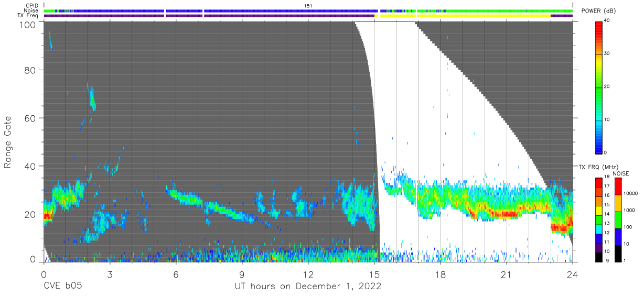Select the black 9–10 MHz frequency swatch

pos(598,257)
